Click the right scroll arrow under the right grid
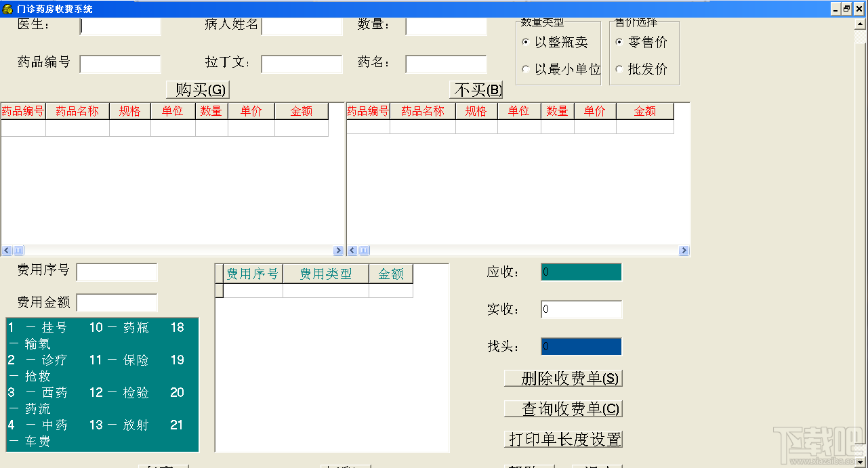868x468 pixels. tap(684, 250)
